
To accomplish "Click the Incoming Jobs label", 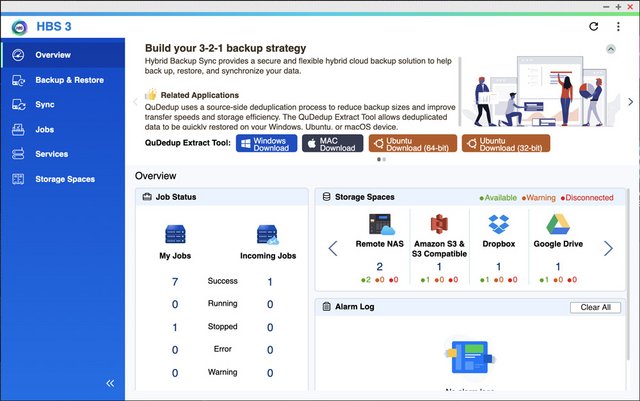I will (268, 256).
